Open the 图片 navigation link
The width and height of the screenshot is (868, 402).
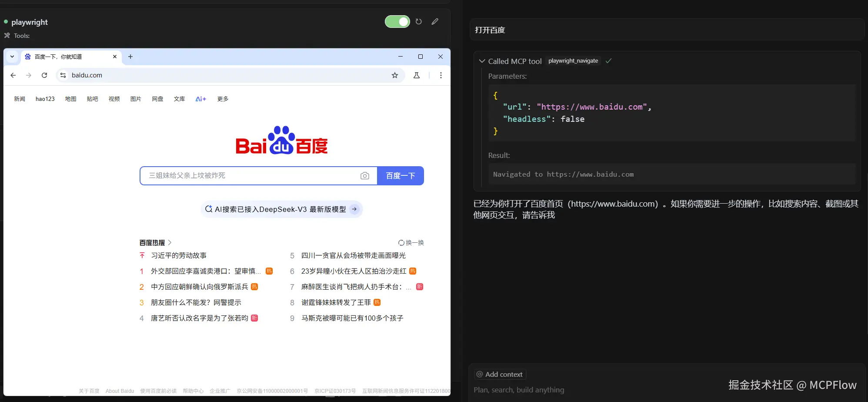tap(136, 99)
